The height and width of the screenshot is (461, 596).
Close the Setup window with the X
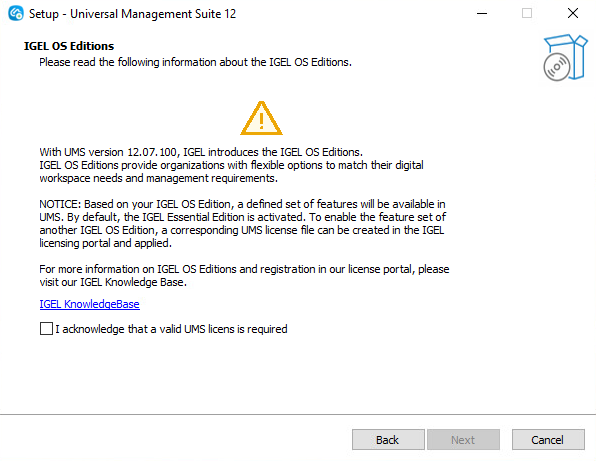point(573,13)
